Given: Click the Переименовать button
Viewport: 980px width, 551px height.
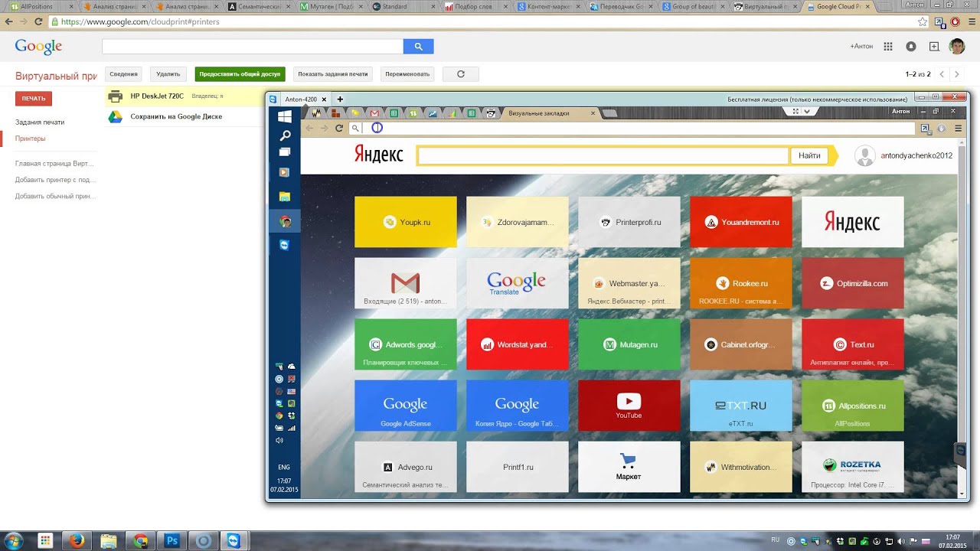Looking at the screenshot, I should (407, 74).
